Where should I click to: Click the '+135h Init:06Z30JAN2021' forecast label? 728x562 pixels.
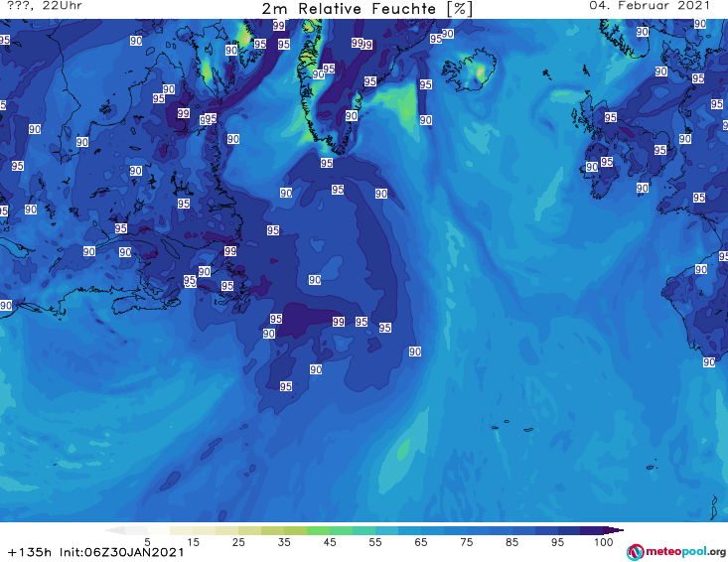coord(96,552)
